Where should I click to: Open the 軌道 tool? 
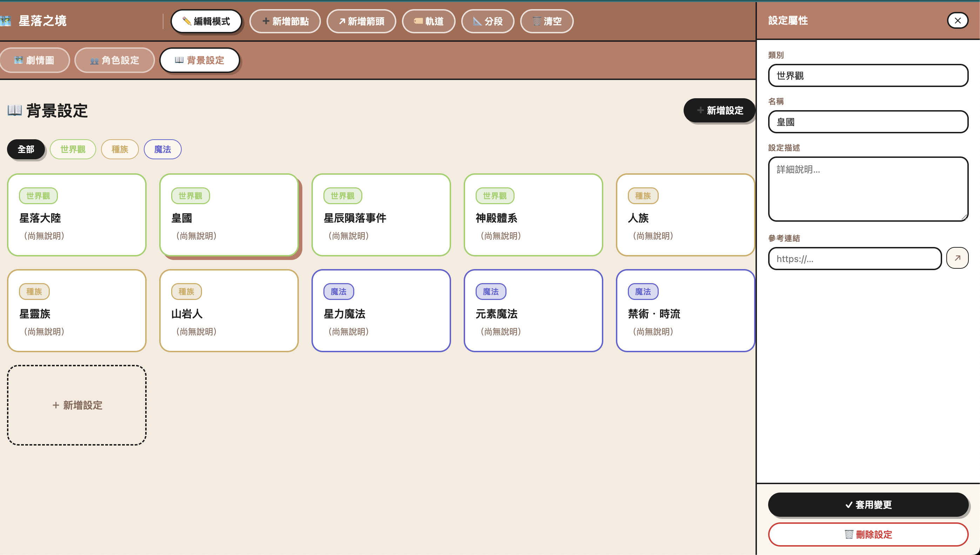pos(428,21)
